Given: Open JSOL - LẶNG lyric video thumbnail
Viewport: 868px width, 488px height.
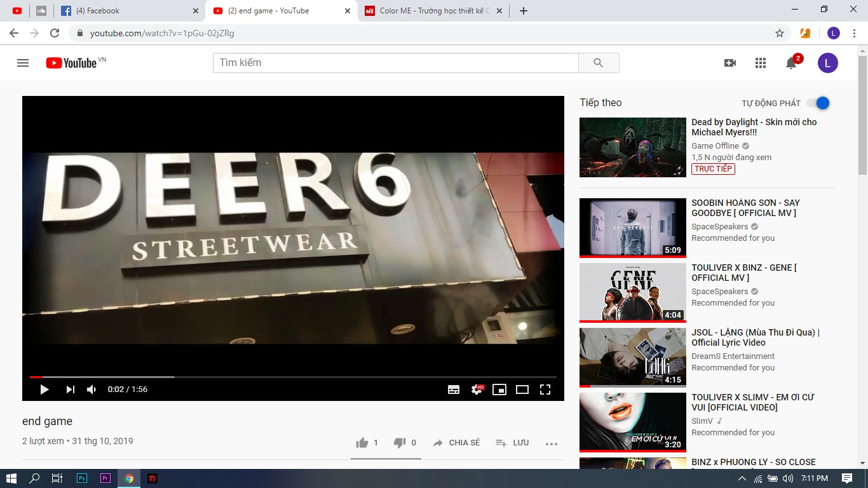Looking at the screenshot, I should [x=633, y=358].
